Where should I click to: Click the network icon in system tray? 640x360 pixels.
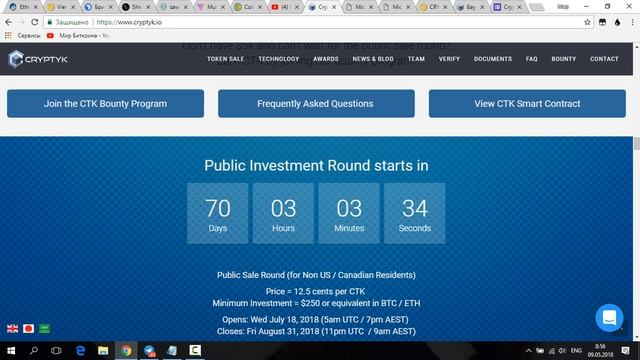click(x=551, y=351)
